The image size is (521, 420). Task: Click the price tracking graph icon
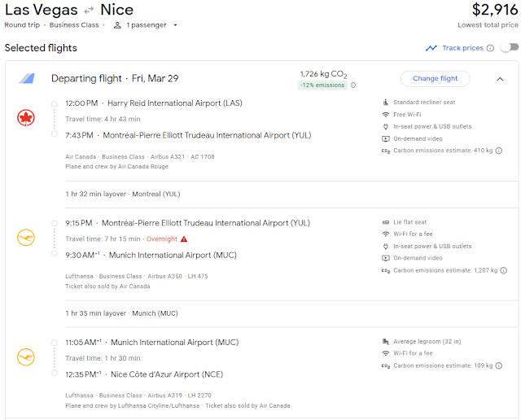pyautogui.click(x=431, y=48)
